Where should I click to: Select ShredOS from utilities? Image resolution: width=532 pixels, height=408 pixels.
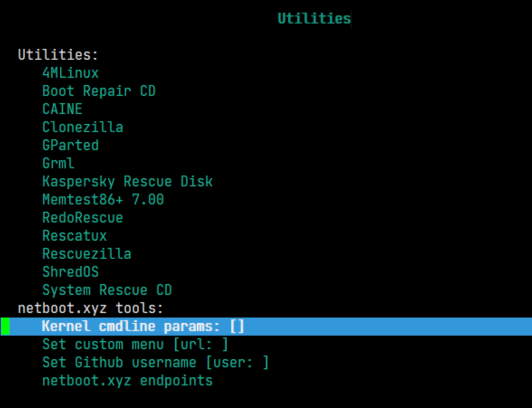[70, 272]
